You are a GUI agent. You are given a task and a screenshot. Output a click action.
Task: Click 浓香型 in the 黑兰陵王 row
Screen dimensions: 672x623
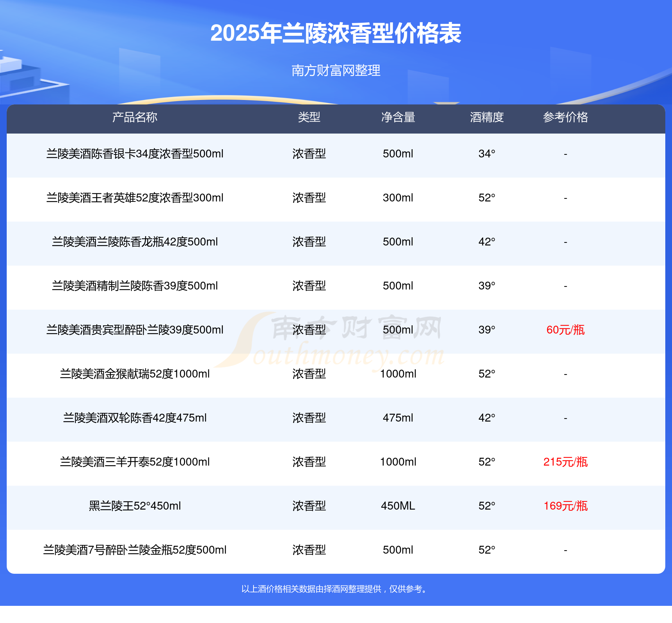tap(309, 506)
